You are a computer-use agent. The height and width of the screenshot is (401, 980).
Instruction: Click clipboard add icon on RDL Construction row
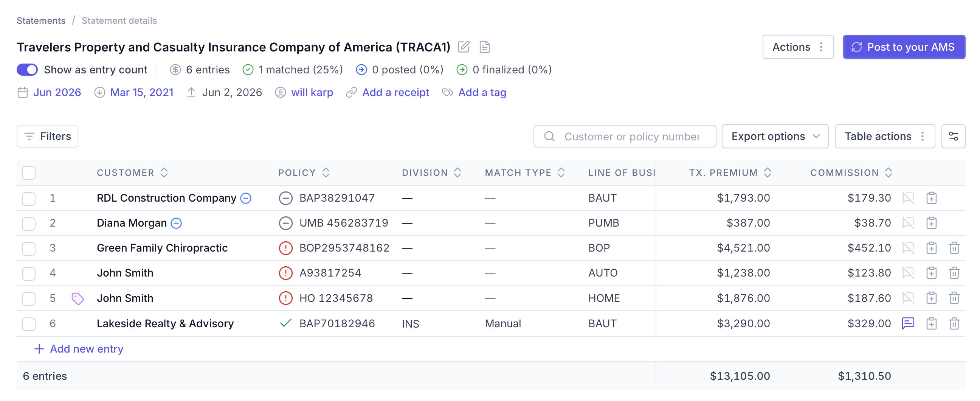coord(931,198)
